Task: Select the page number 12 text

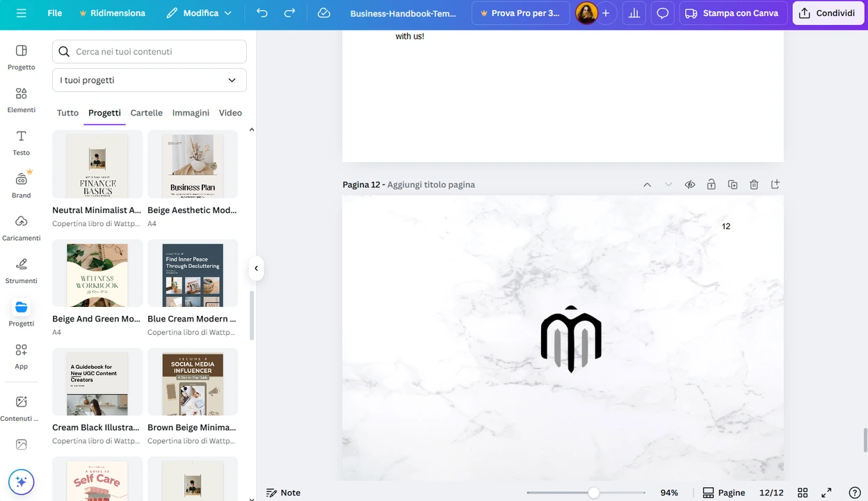Action: point(726,226)
